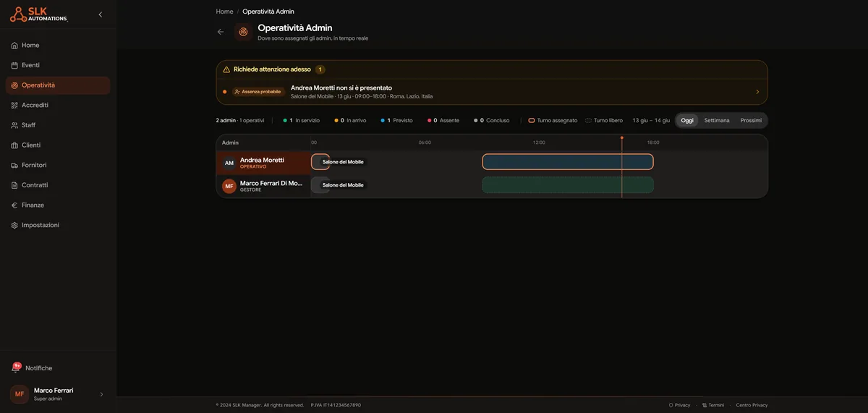Click the 06:00 timeline label
868x413 pixels.
tap(425, 142)
